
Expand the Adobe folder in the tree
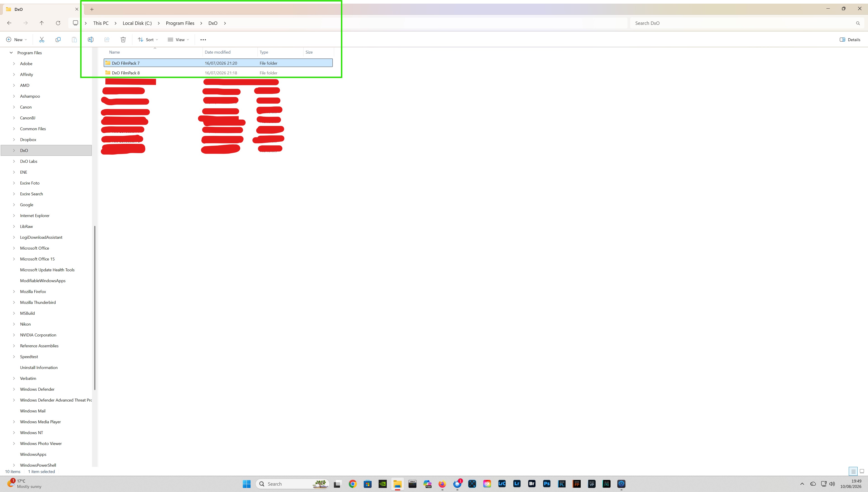click(x=14, y=64)
